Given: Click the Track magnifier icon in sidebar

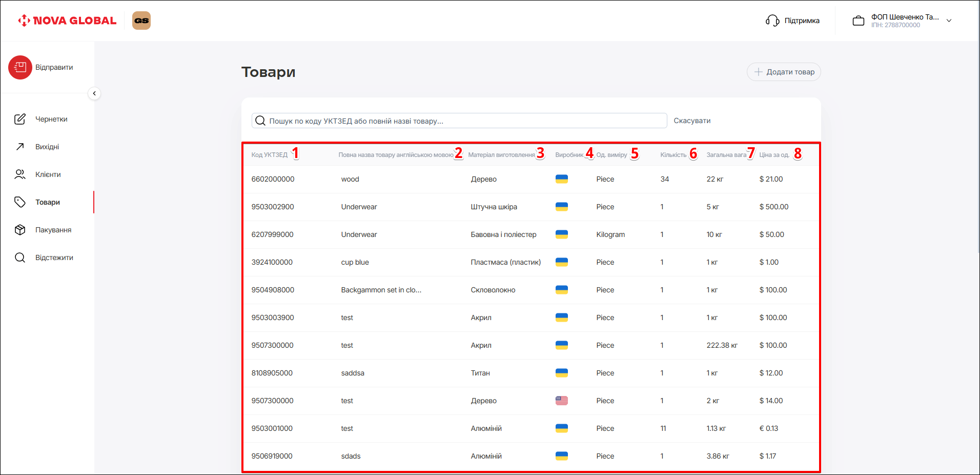Looking at the screenshot, I should (20, 258).
